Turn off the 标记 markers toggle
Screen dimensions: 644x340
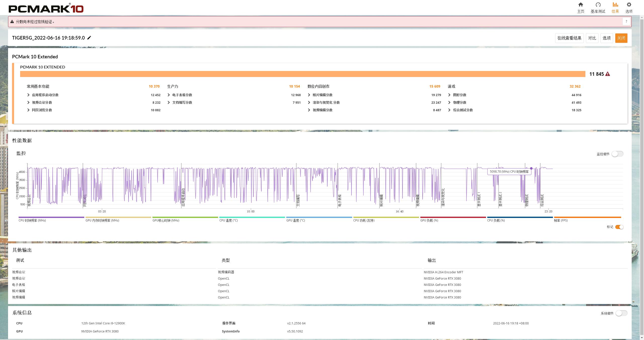[x=619, y=227]
